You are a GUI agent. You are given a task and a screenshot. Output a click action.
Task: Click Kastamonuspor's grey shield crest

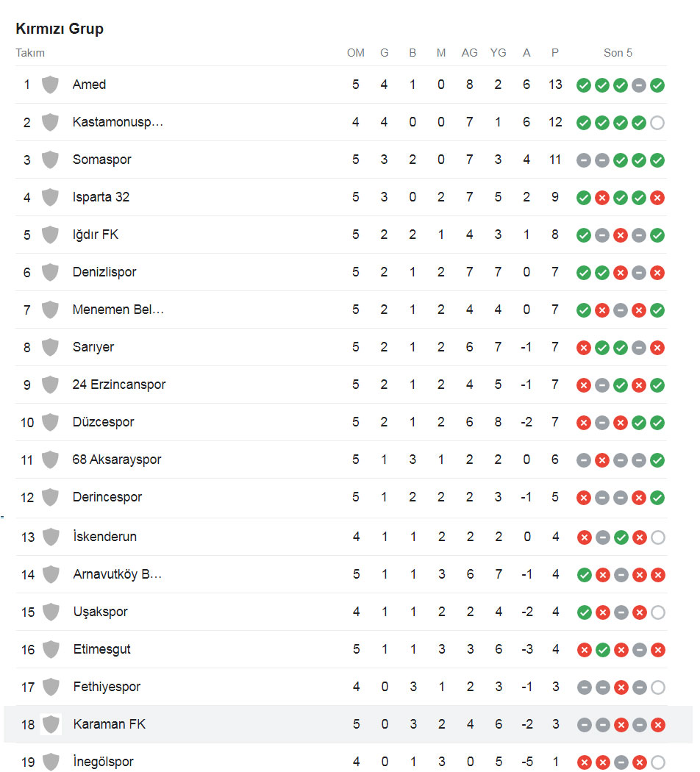50,122
